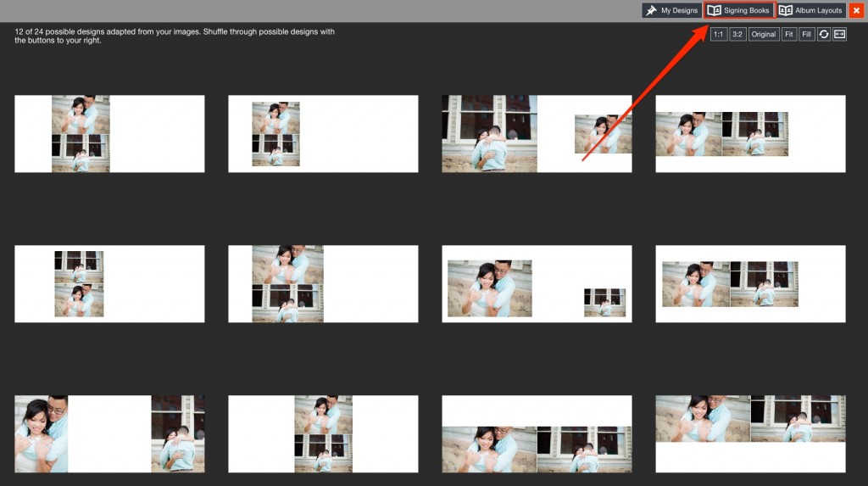868x486 pixels.
Task: Click the open-book icon in Album Layouts
Action: tap(786, 10)
